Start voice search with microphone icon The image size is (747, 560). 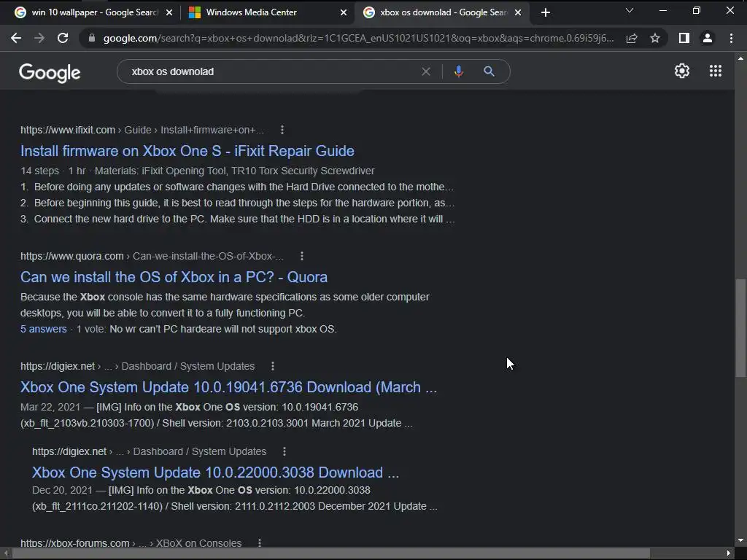458,71
